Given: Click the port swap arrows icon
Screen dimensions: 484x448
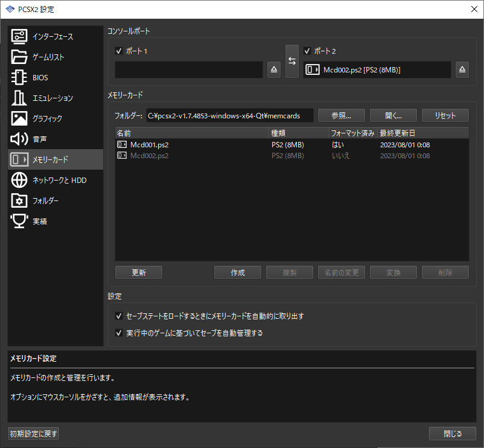Looking at the screenshot, I should pos(292,60).
